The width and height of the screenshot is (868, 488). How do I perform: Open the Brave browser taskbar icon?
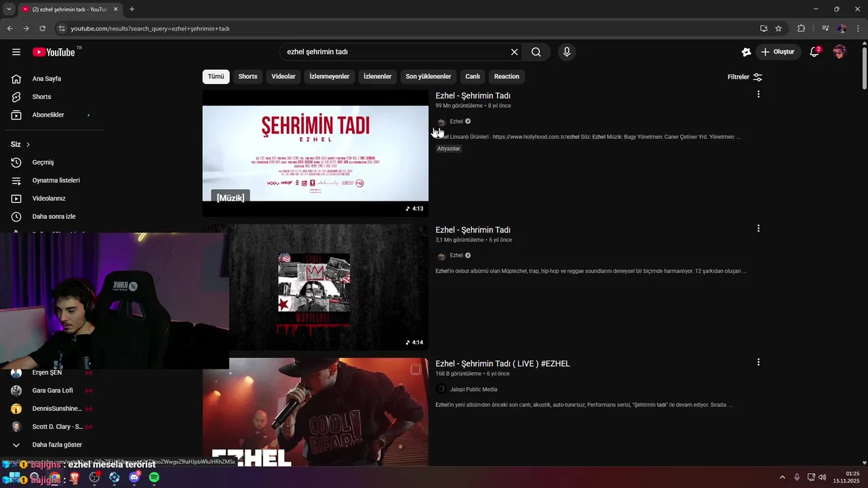[x=75, y=477]
